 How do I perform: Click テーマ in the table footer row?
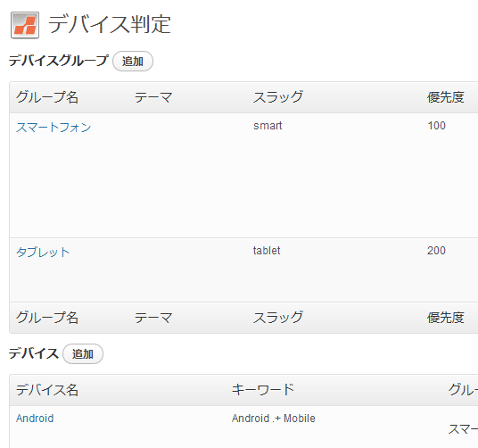click(153, 318)
